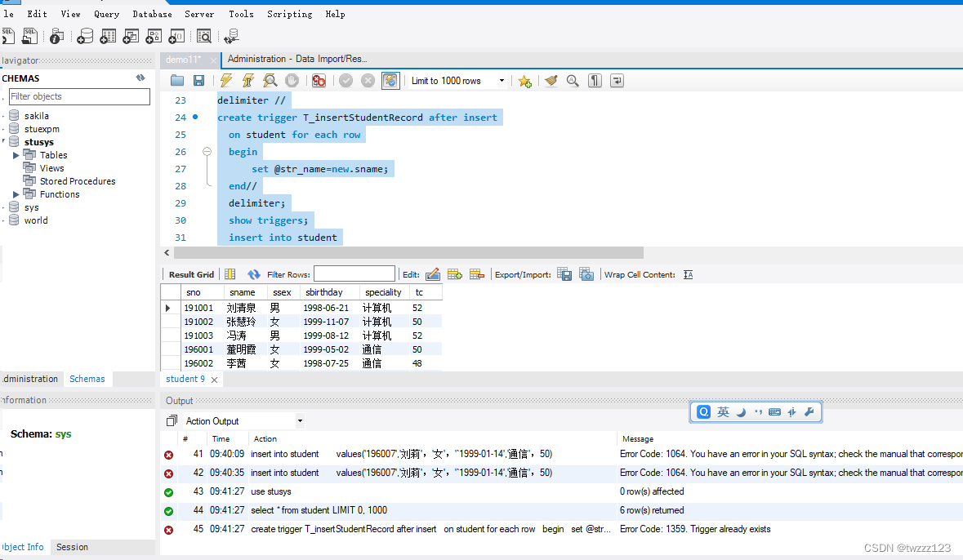This screenshot has width=963, height=560.
Task: Export the recordset to an external file
Action: pyautogui.click(x=564, y=274)
